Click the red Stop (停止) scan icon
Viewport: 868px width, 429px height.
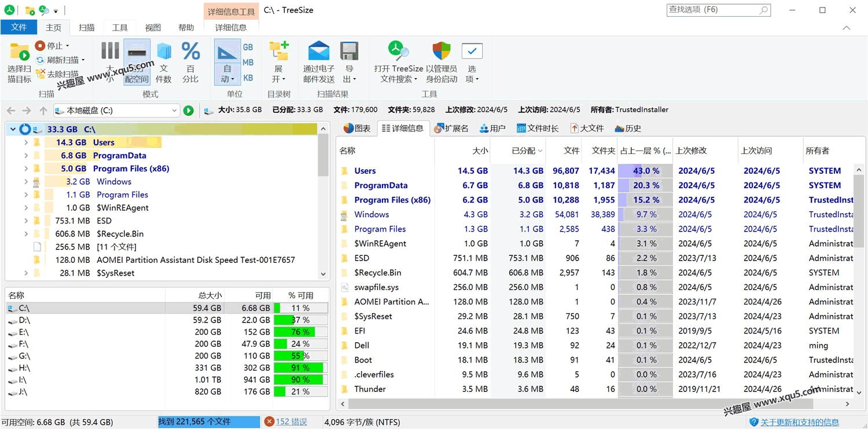[x=40, y=46]
